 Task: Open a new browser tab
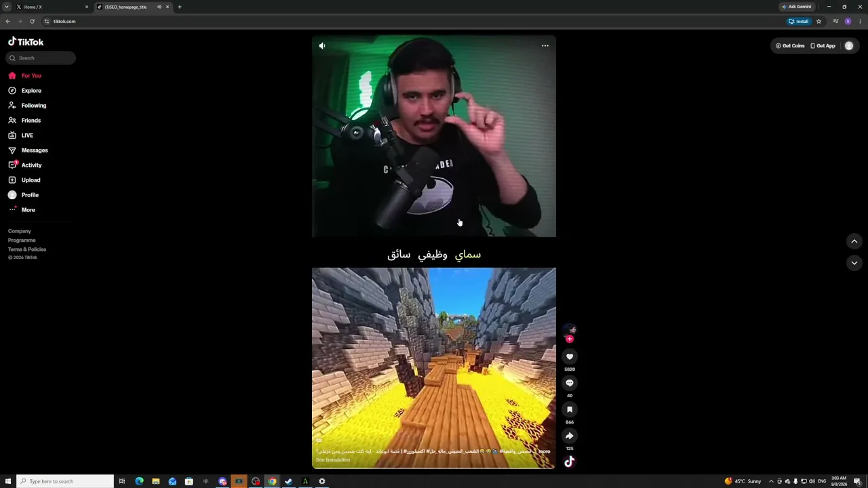point(180,7)
